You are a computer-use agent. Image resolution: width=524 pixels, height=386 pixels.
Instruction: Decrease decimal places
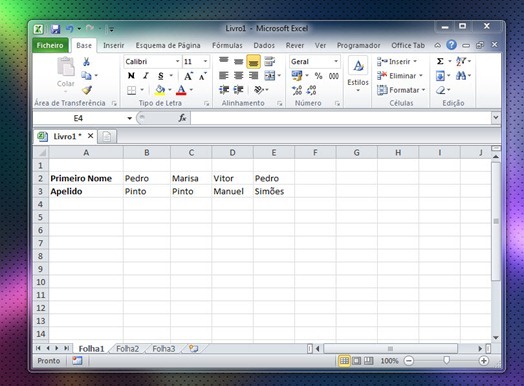pos(311,90)
